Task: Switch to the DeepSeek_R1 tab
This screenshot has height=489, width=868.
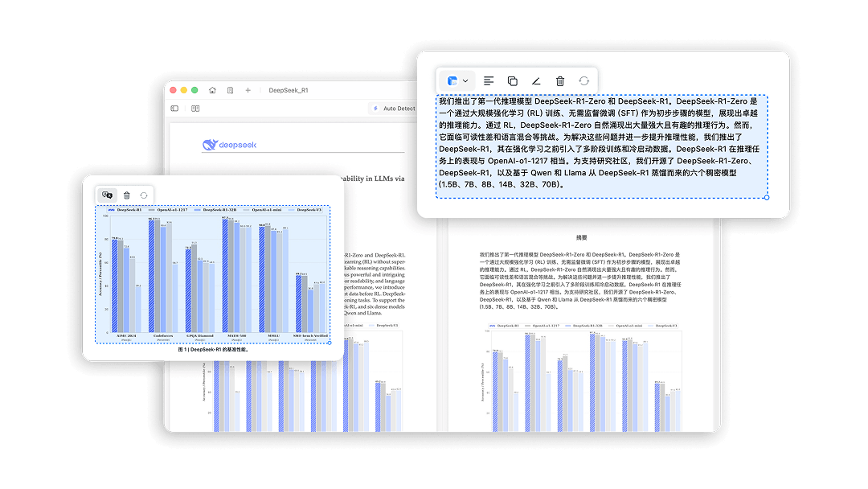Action: [289, 90]
